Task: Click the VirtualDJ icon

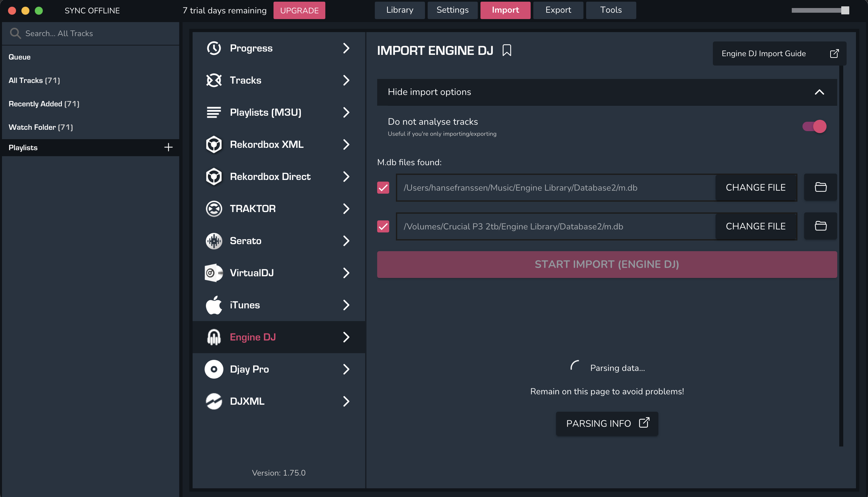Action: click(214, 273)
